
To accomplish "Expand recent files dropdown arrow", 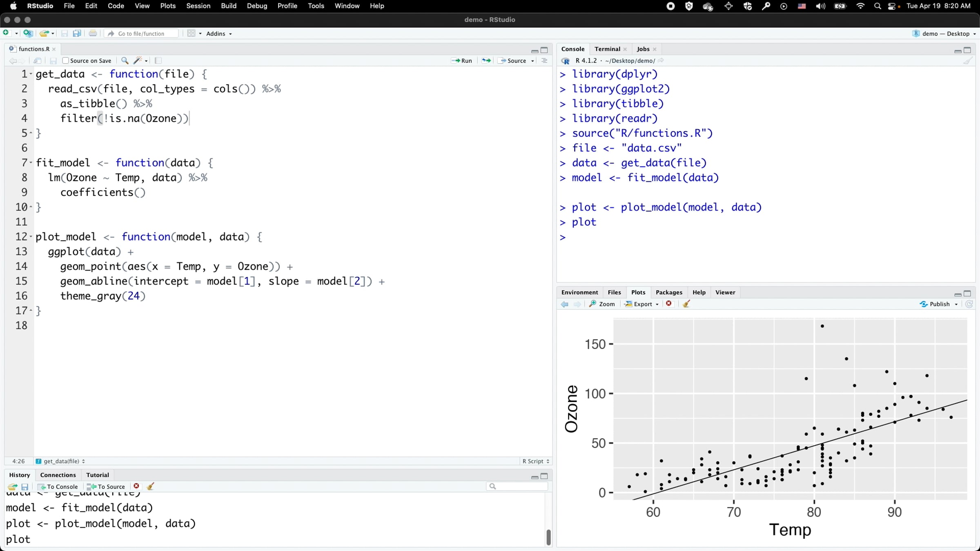I will point(53,33).
